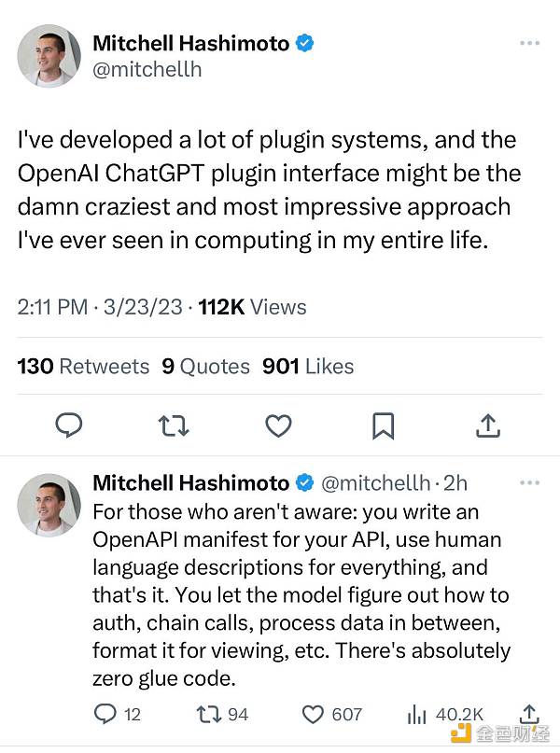Open Mitchell Hashimoto's top profile picture
Image resolution: width=560 pixels, height=753 pixels.
(x=49, y=57)
